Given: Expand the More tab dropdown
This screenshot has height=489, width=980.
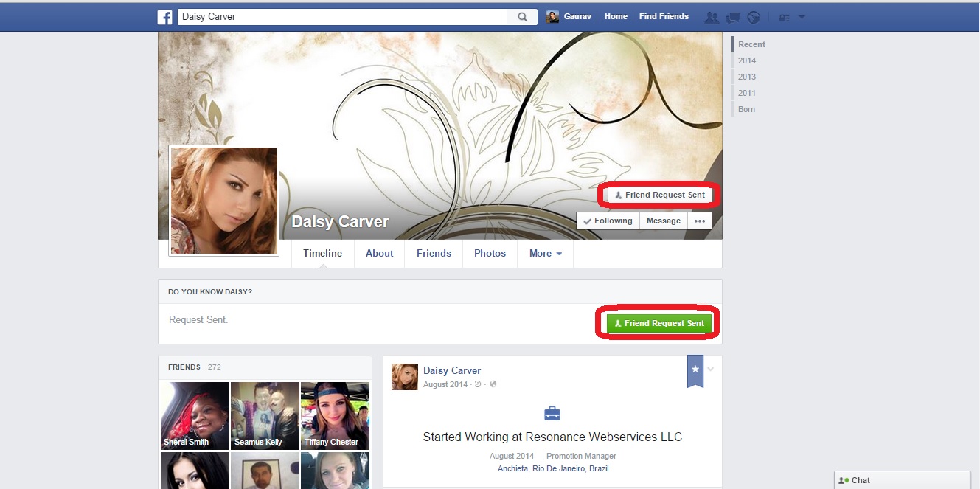Looking at the screenshot, I should point(546,253).
